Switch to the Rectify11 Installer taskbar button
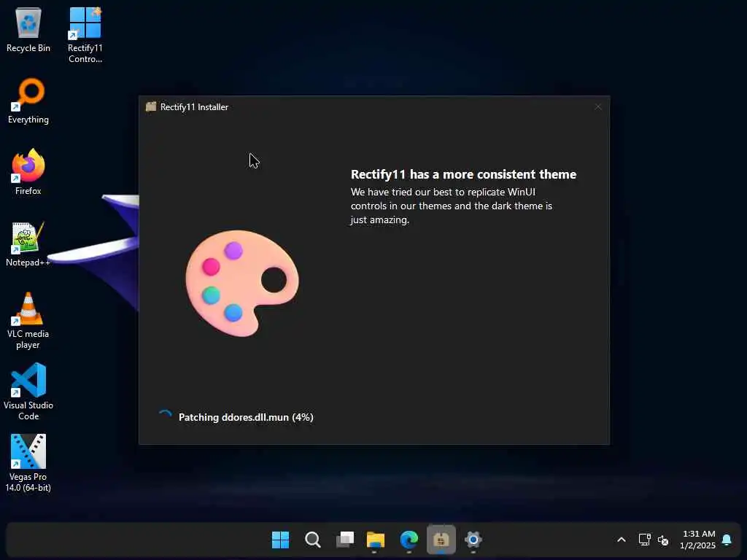 tap(441, 540)
